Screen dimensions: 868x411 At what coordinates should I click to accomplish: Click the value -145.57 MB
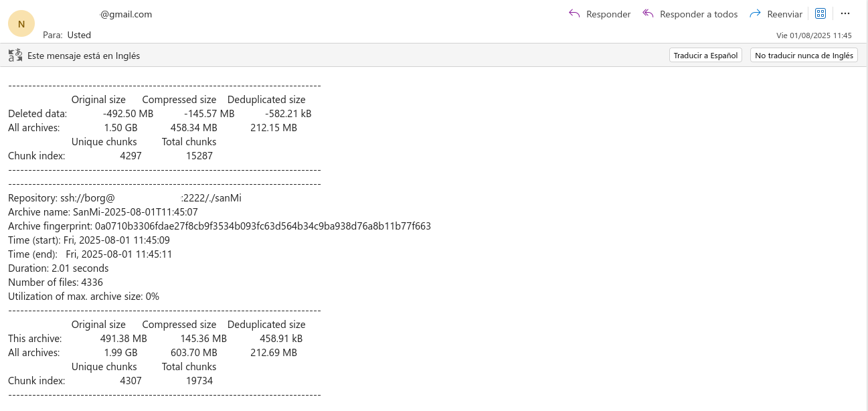click(x=209, y=114)
